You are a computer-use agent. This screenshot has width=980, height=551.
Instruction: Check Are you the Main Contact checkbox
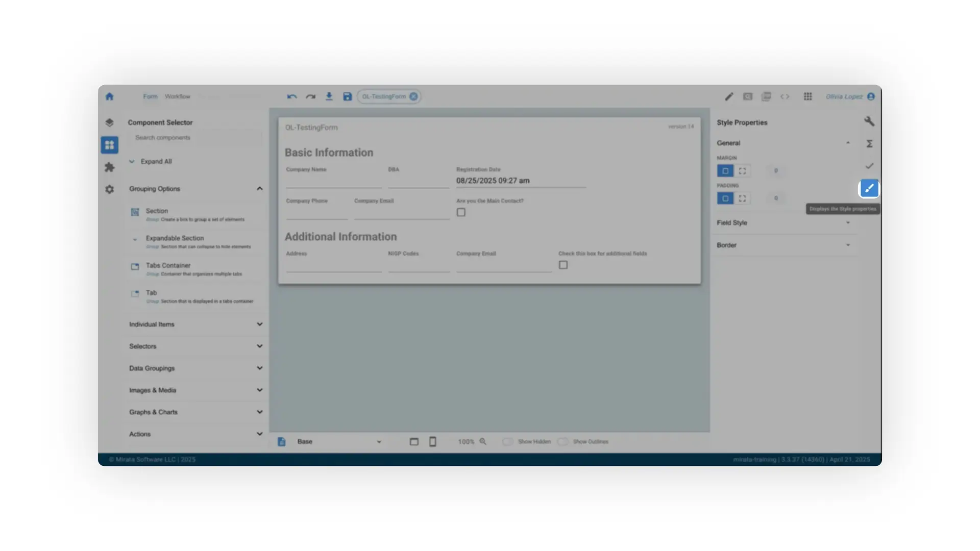461,212
